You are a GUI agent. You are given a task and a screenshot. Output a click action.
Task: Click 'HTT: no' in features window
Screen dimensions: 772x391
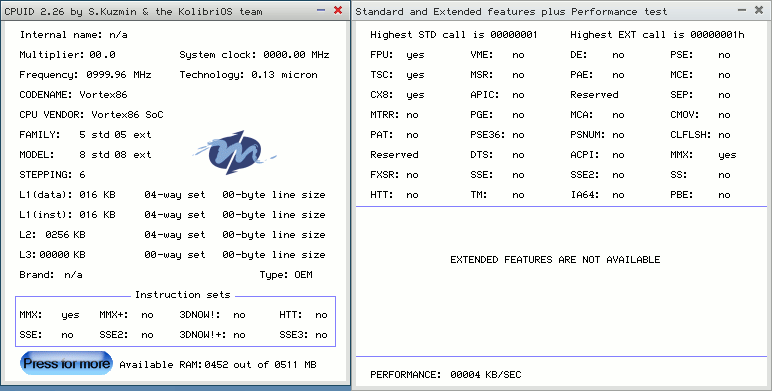point(394,195)
